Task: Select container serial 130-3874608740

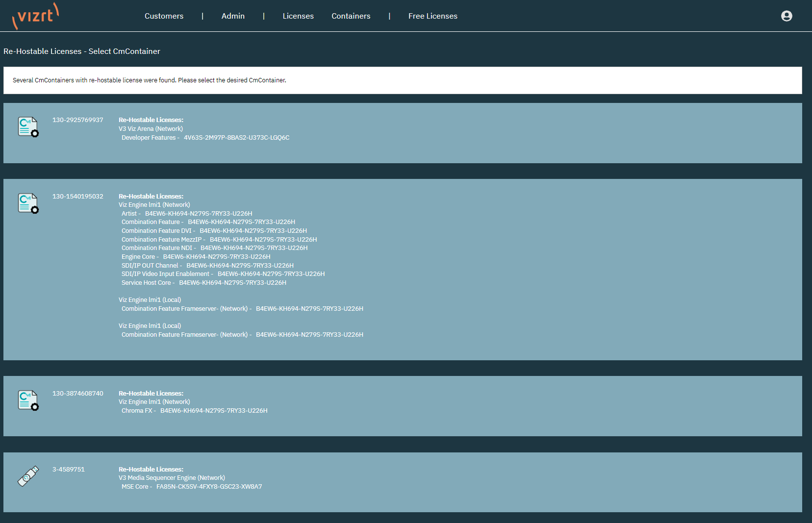Action: point(77,394)
